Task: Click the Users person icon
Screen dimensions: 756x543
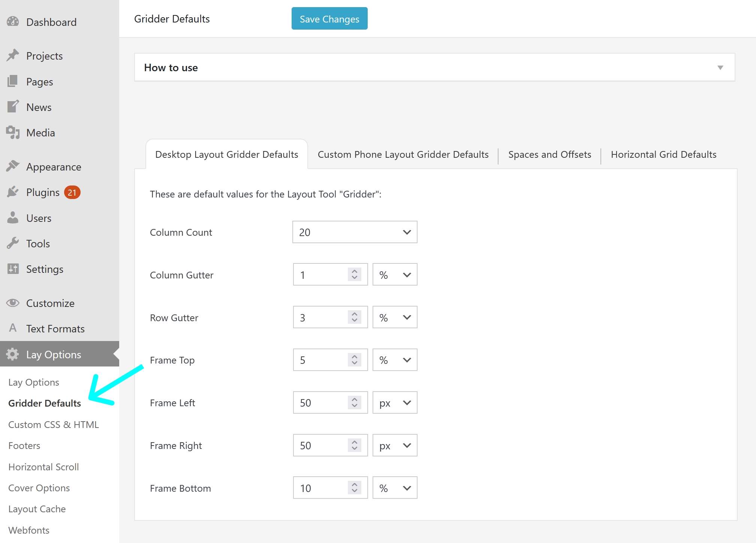Action: pyautogui.click(x=13, y=218)
